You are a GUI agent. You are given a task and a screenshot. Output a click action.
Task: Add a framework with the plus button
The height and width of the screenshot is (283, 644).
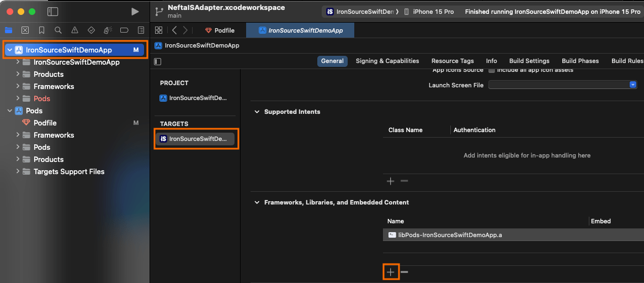391,272
